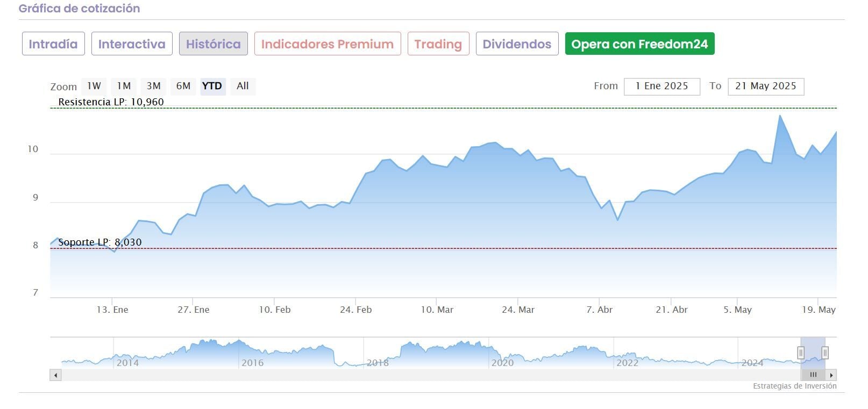868x409 pixels.
Task: Click the scrollbar right arrow
Action: (831, 375)
